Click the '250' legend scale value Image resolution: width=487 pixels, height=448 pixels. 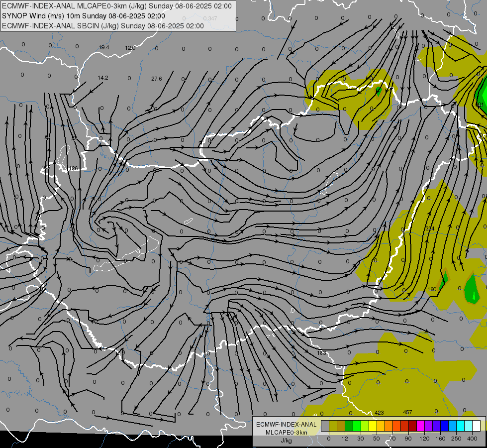pyautogui.click(x=456, y=439)
